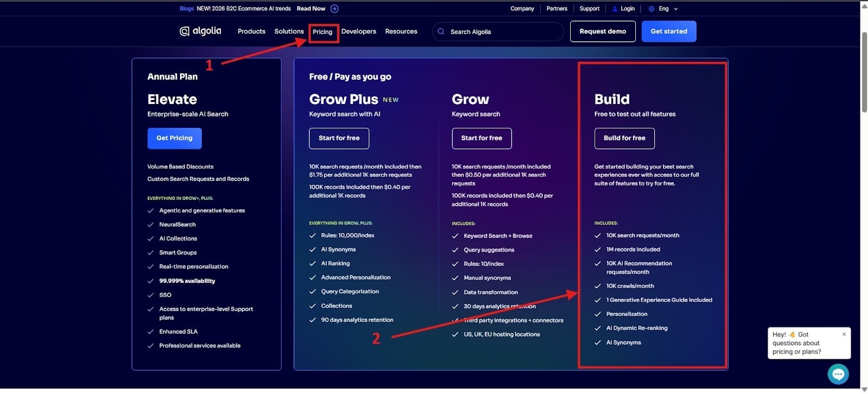The width and height of the screenshot is (868, 394).
Task: Click the Build for free button
Action: coord(624,138)
